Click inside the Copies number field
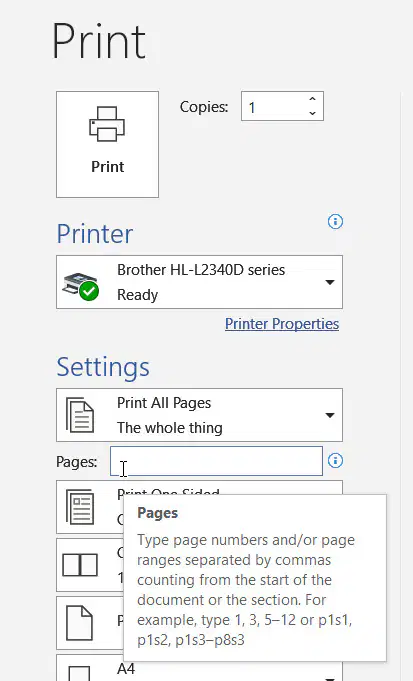Viewport: 413px width, 681px height. tap(273, 106)
